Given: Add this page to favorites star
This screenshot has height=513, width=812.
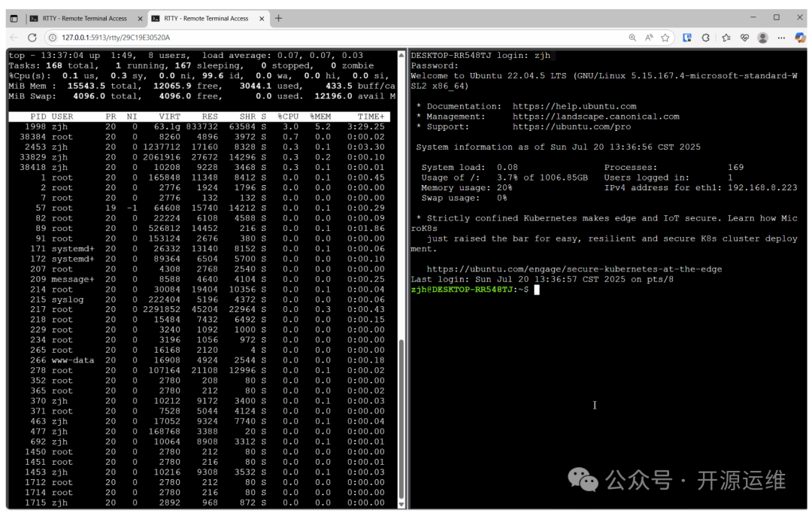Looking at the screenshot, I should pyautogui.click(x=665, y=38).
